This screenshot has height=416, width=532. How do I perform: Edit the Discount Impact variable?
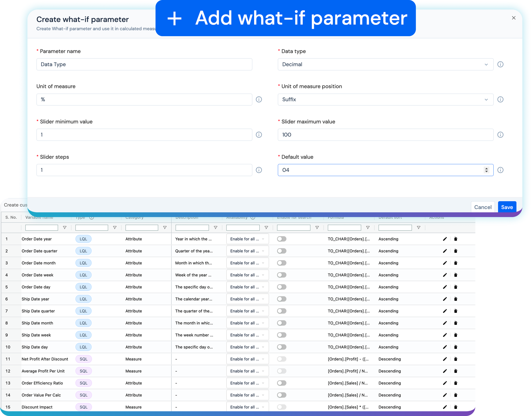pyautogui.click(x=445, y=407)
